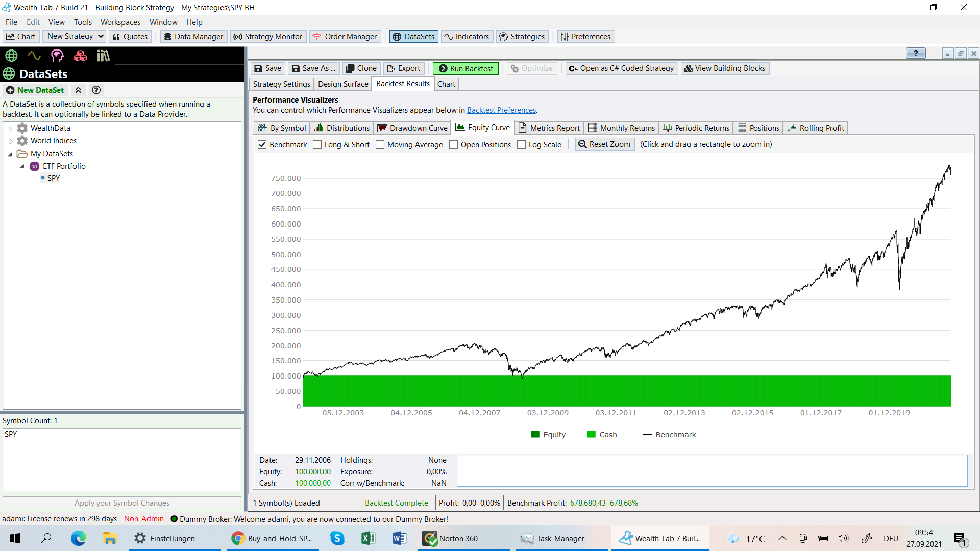This screenshot has height=551, width=980.
Task: Open the Tools menu
Action: coord(83,22)
